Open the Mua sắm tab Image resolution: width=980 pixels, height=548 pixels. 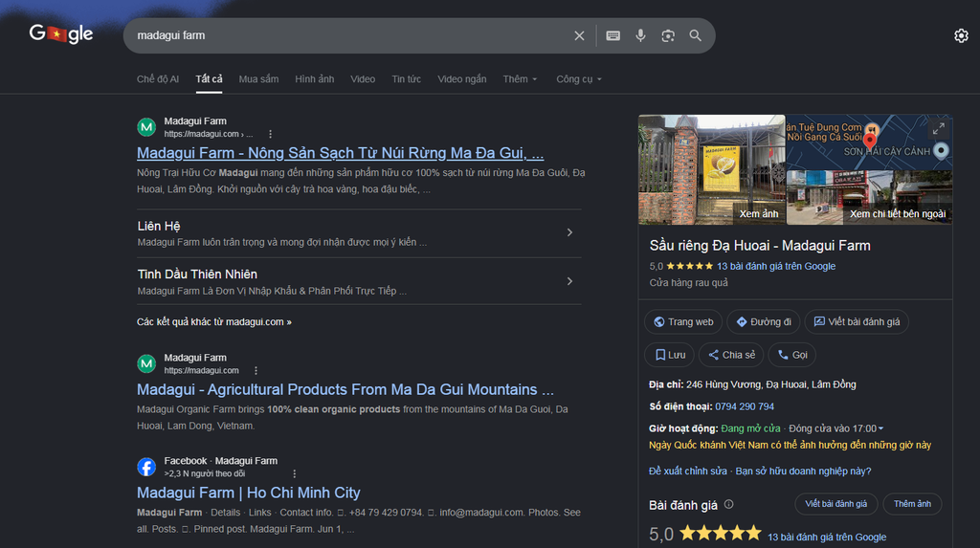[x=258, y=79]
